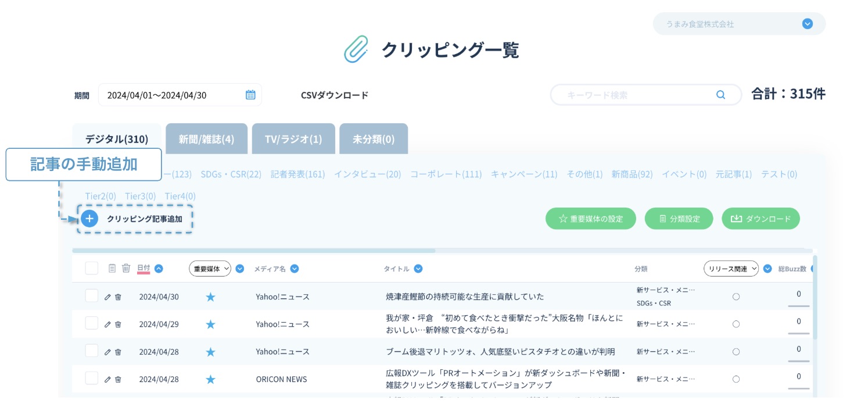Toggle the select-all checkbox in table header
The image size is (868, 414).
91,268
